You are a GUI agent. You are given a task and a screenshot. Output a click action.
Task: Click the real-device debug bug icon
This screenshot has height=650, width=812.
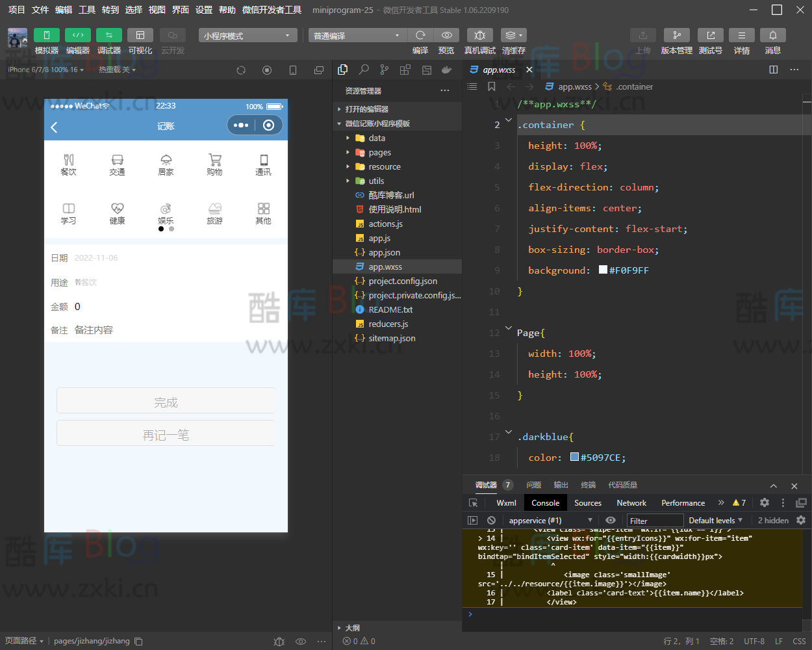[479, 35]
